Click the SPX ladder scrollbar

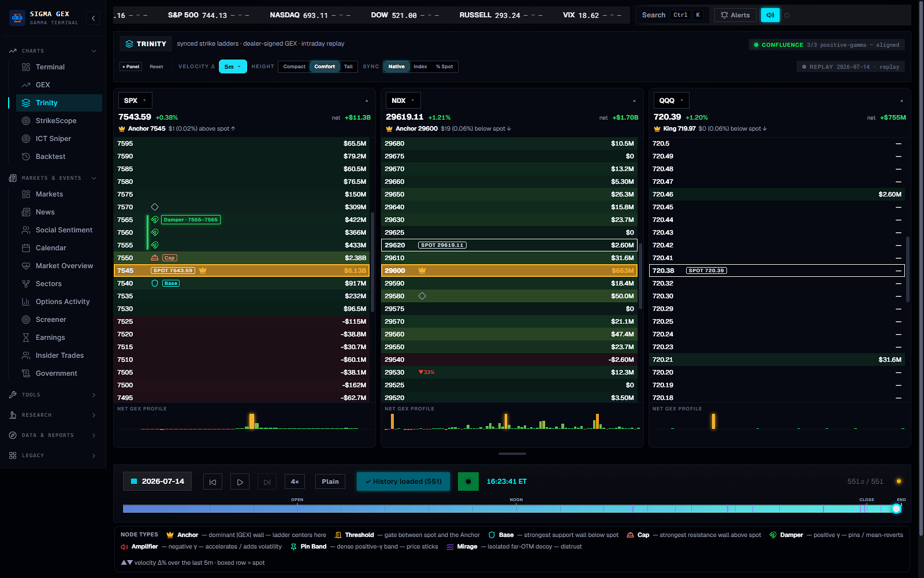(372, 261)
